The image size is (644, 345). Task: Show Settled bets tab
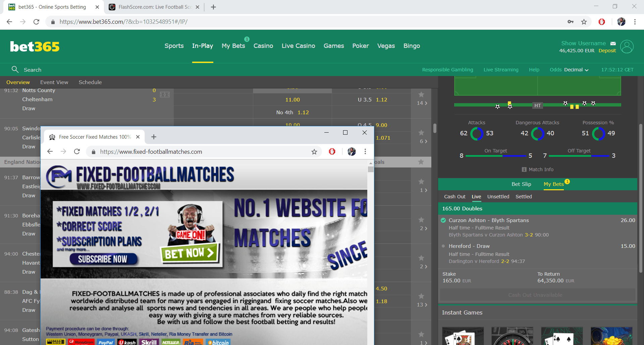pos(524,197)
